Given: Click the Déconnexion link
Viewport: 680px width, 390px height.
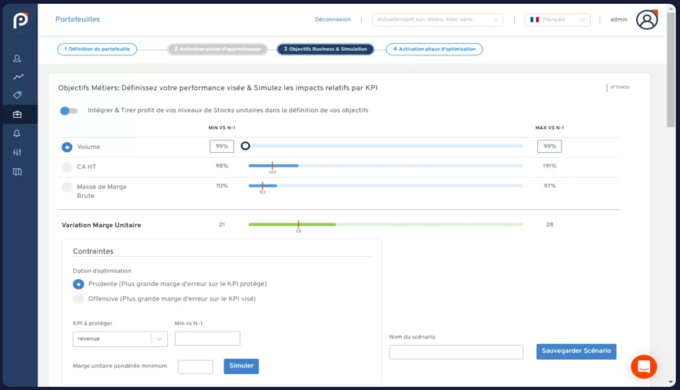Looking at the screenshot, I should pyautogui.click(x=333, y=20).
